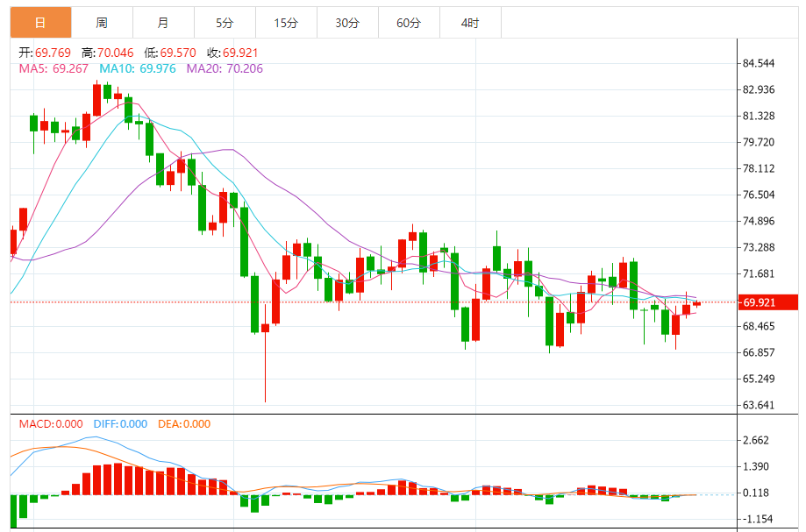Click the closing price 收:69.921
The height and width of the screenshot is (532, 806).
[x=232, y=53]
